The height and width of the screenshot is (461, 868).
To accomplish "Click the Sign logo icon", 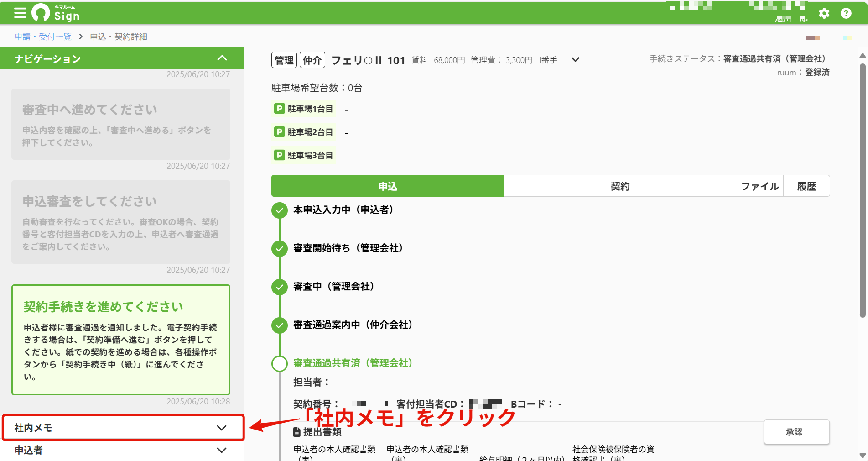I will tap(41, 13).
